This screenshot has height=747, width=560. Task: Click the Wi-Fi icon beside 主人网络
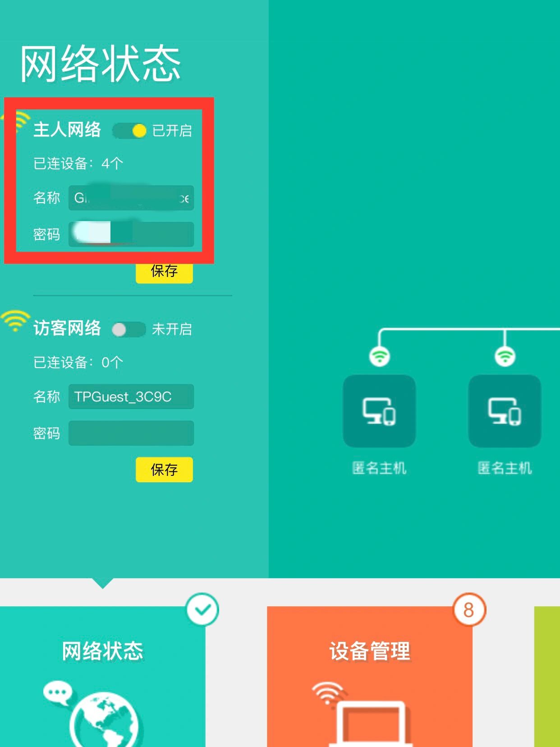pyautogui.click(x=17, y=122)
